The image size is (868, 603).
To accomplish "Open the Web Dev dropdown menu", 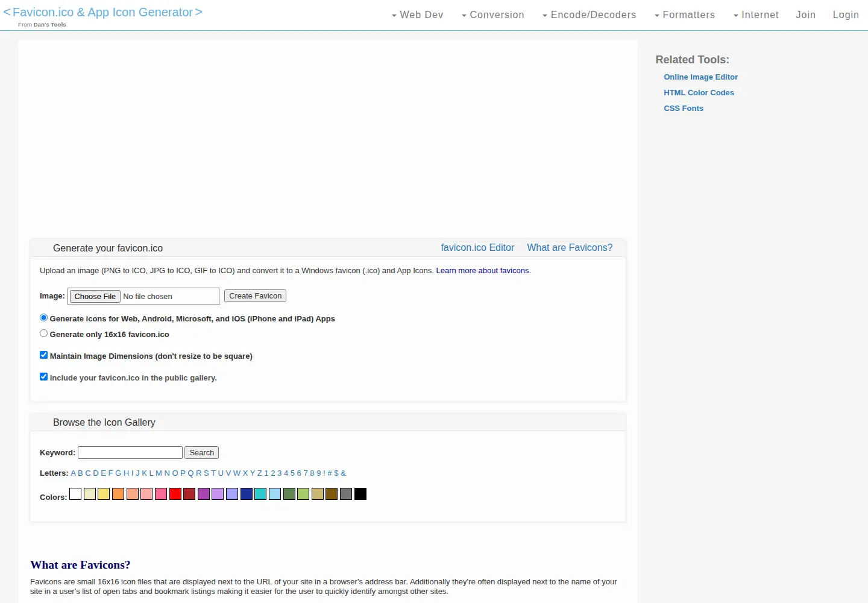I will point(417,15).
